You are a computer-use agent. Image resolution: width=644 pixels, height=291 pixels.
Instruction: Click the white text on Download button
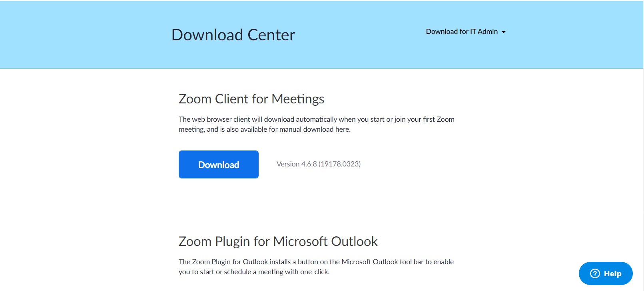click(x=219, y=165)
